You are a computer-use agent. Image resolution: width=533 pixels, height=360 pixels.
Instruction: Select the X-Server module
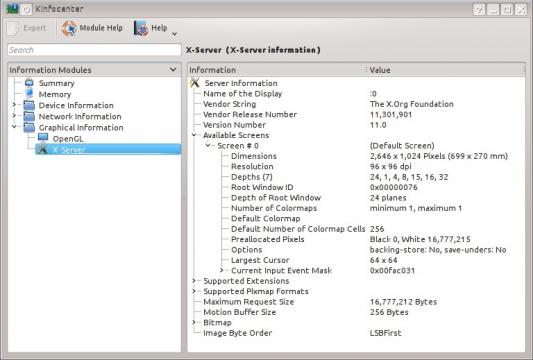tap(108, 149)
